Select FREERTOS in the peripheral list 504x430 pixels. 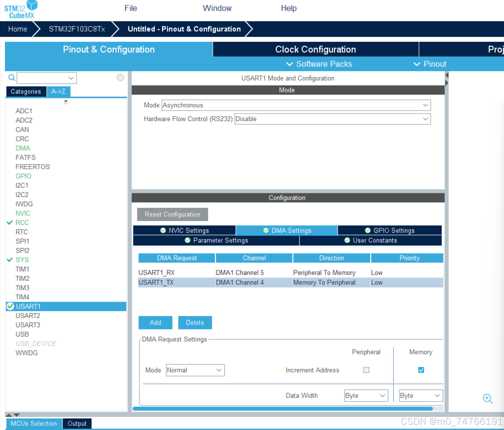33,167
